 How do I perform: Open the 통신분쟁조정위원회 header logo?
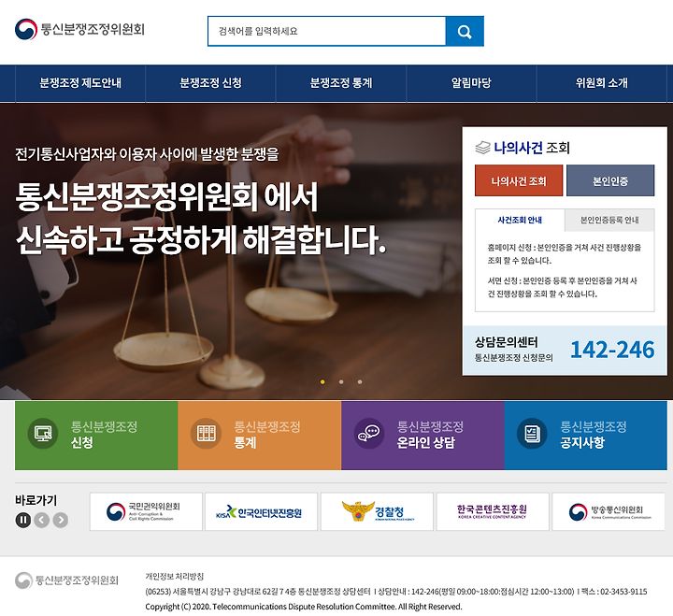pos(79,29)
